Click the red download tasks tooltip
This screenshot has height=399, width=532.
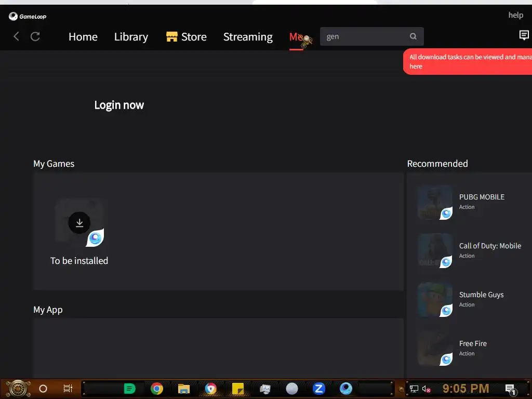[468, 61]
